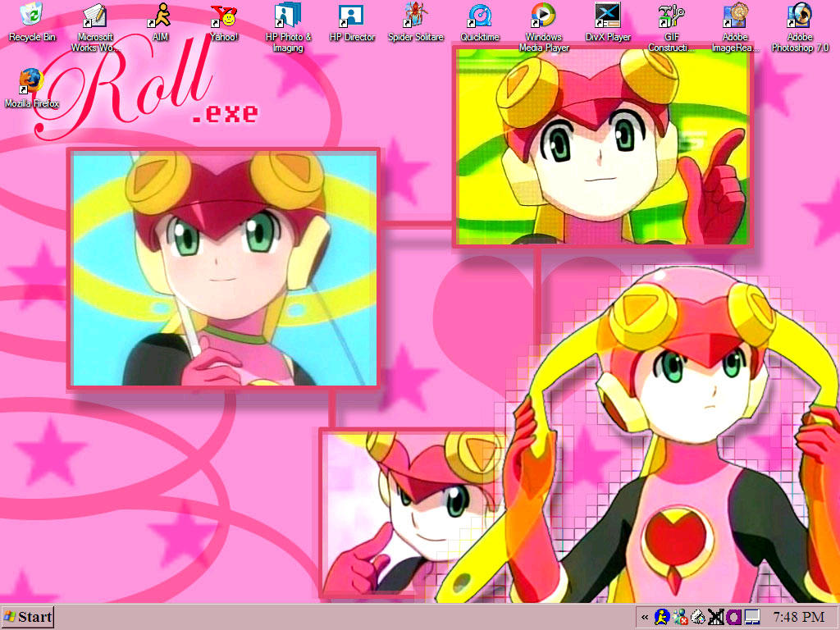Start the DivX Player
840x630 pixels.
click(608, 15)
